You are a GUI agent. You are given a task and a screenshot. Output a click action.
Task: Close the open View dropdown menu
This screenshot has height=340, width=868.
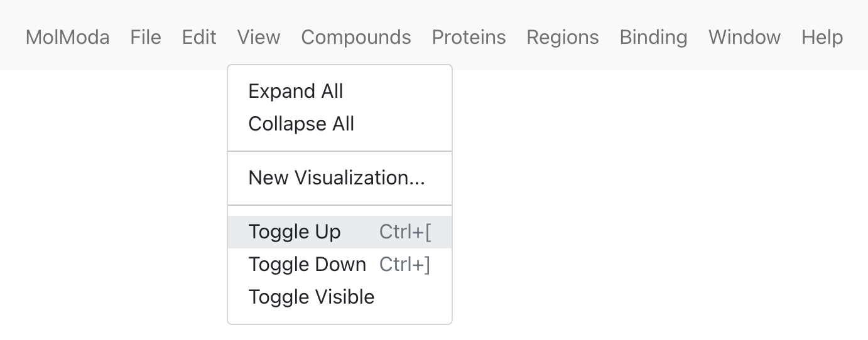pyautogui.click(x=259, y=37)
